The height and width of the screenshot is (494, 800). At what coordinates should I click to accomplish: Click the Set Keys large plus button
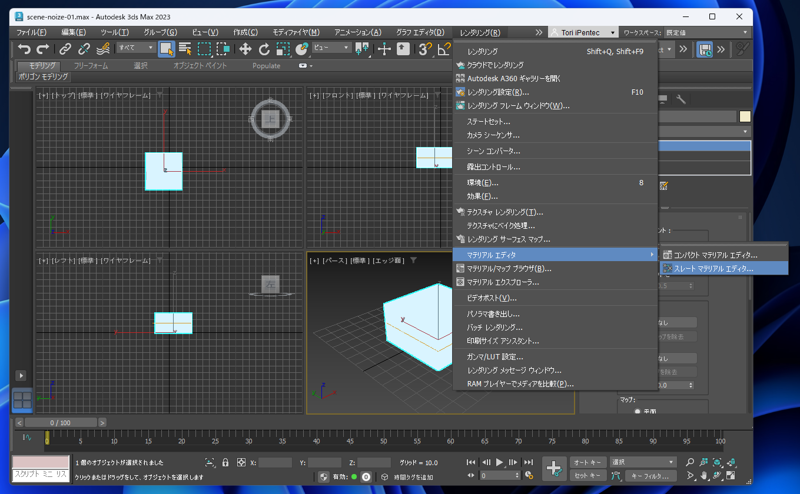point(554,468)
